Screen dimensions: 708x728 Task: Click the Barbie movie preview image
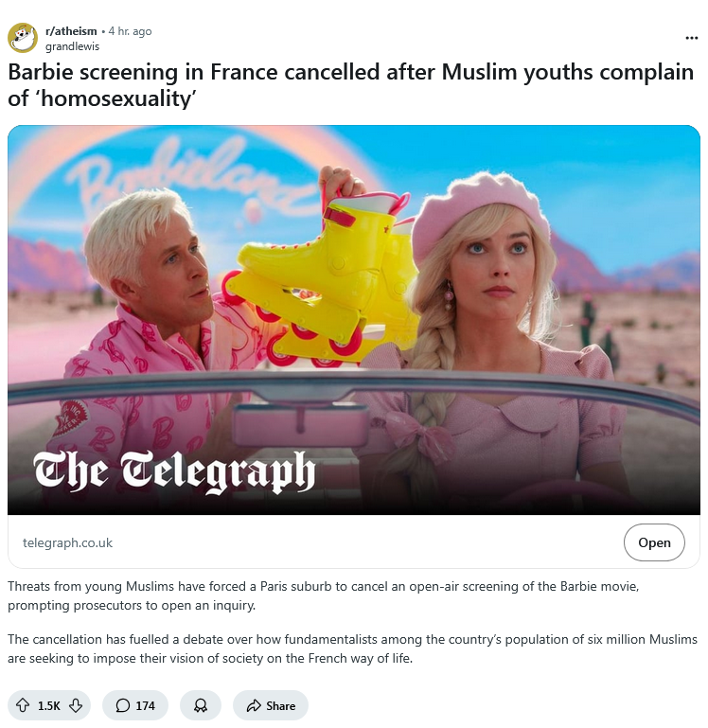point(354,320)
